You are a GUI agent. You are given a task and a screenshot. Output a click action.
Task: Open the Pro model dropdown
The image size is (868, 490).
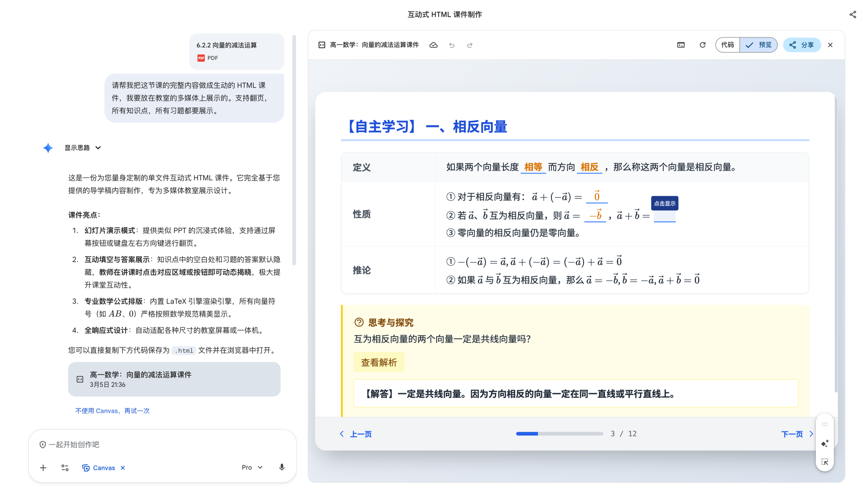(252, 467)
